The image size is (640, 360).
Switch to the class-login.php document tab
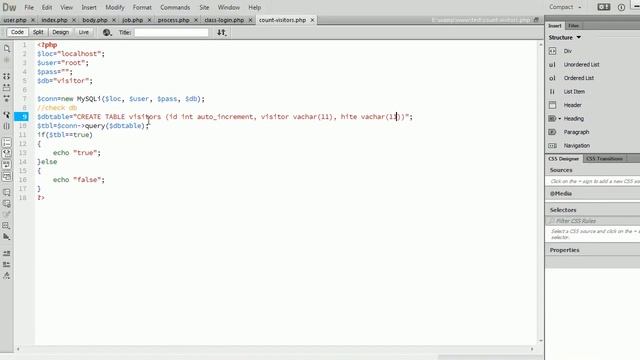(224, 20)
